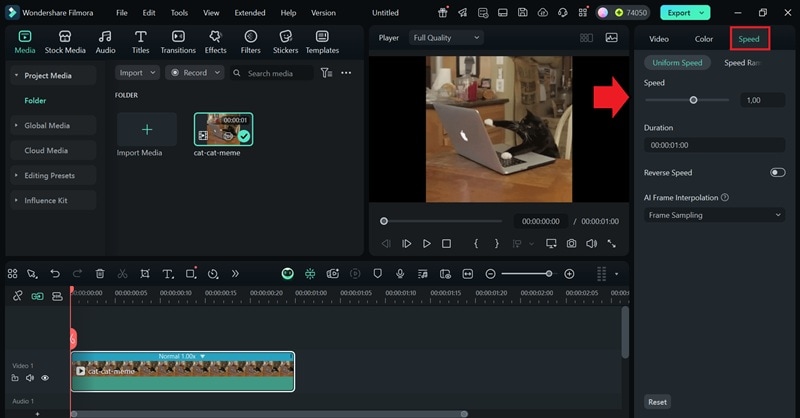Click the text tool in timeline toolbar

167,274
